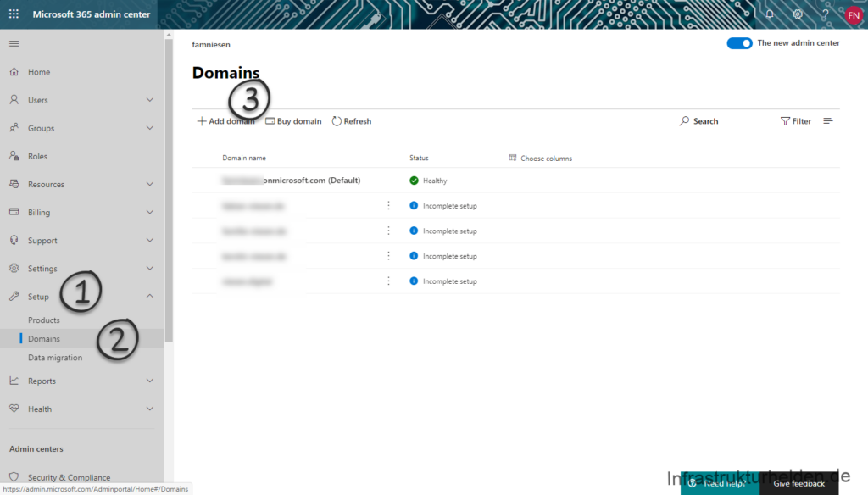Screen dimensions: 868x495
Task: Toggle The new admin center switch
Action: click(x=739, y=43)
